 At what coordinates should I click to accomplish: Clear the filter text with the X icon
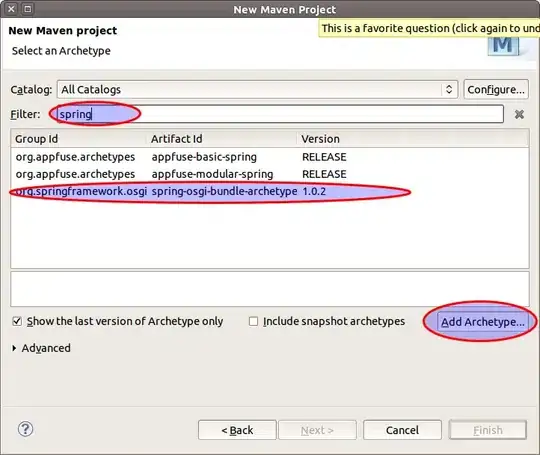pos(519,114)
